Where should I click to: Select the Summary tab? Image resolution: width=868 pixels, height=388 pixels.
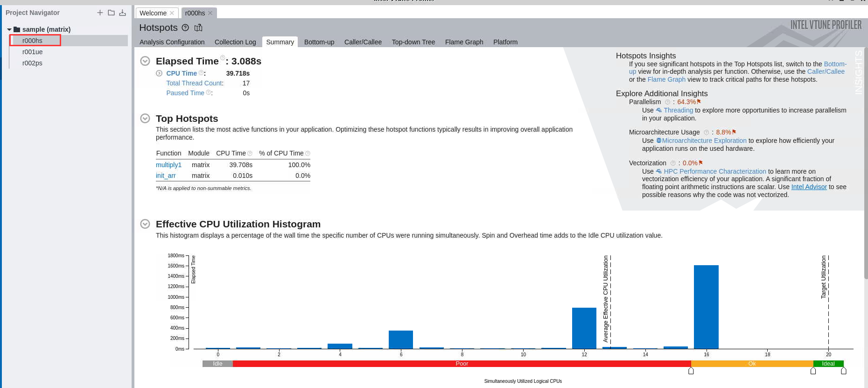click(x=280, y=42)
